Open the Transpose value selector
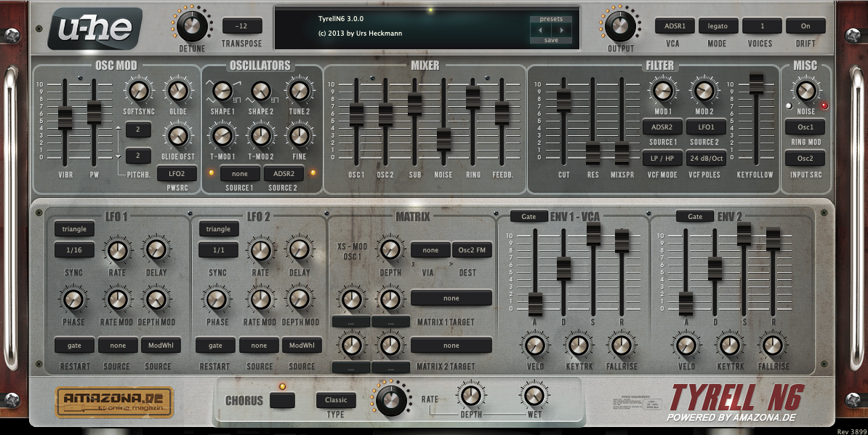Viewport: 868px width, 435px height. [242, 26]
